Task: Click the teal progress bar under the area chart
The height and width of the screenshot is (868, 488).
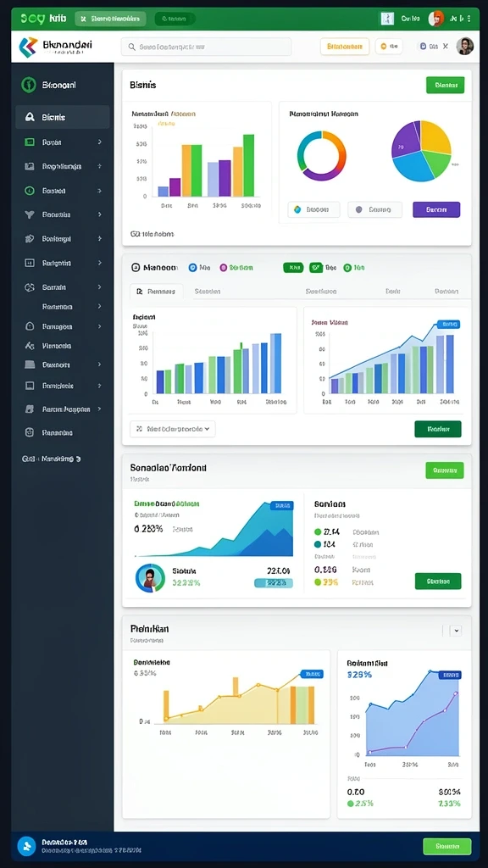Action: (274, 583)
